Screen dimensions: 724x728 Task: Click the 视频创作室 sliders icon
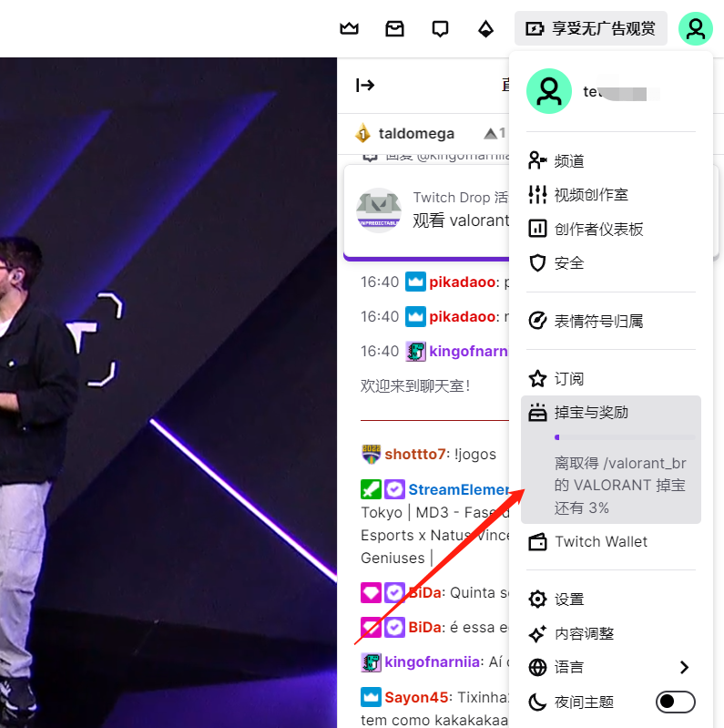pos(537,195)
